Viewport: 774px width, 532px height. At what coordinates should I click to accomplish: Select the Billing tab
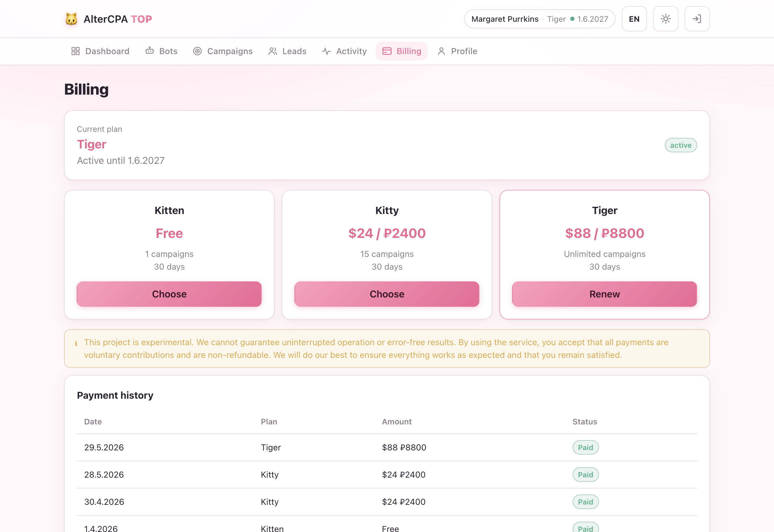[401, 51]
